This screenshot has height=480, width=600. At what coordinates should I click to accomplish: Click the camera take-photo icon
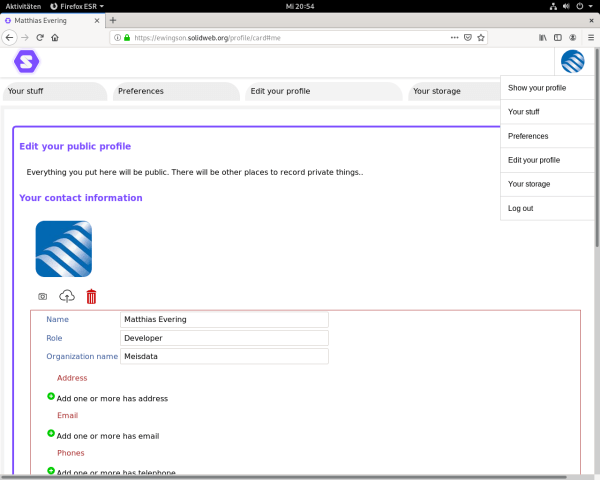(42, 296)
